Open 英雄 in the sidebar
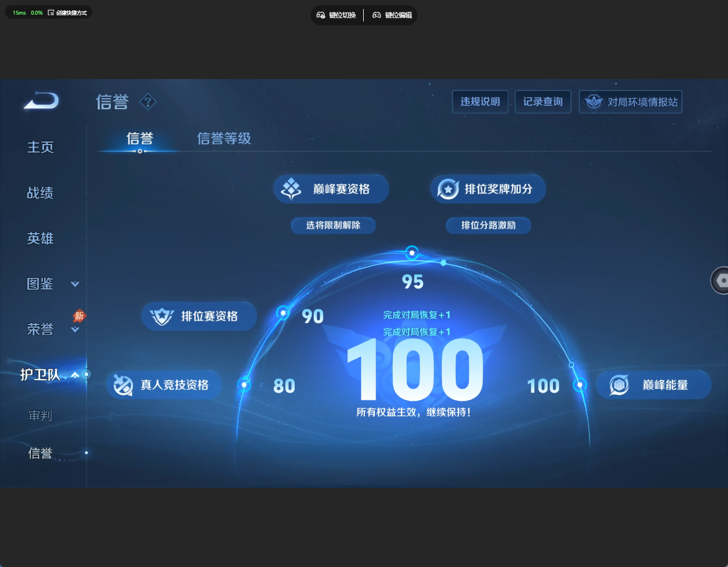This screenshot has width=728, height=567. click(40, 238)
